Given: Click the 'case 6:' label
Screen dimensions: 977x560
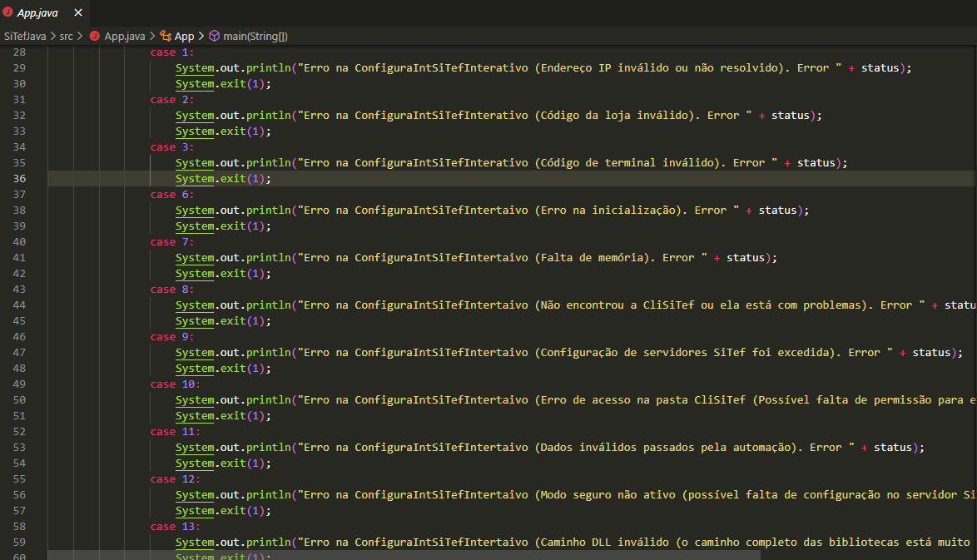Looking at the screenshot, I should pos(172,195).
